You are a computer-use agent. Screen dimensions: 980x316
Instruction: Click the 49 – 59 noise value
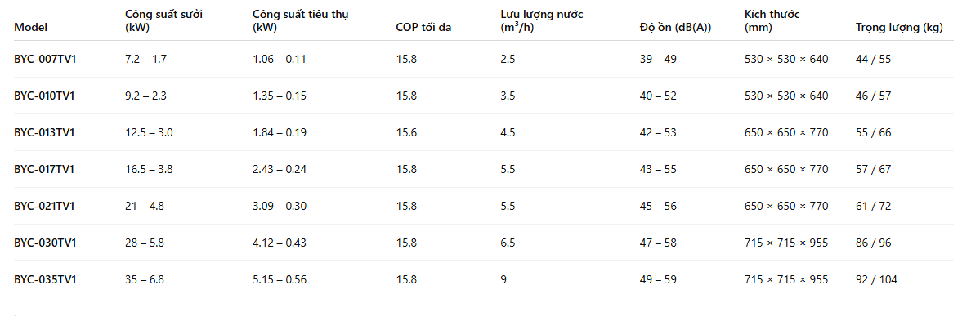click(x=658, y=280)
